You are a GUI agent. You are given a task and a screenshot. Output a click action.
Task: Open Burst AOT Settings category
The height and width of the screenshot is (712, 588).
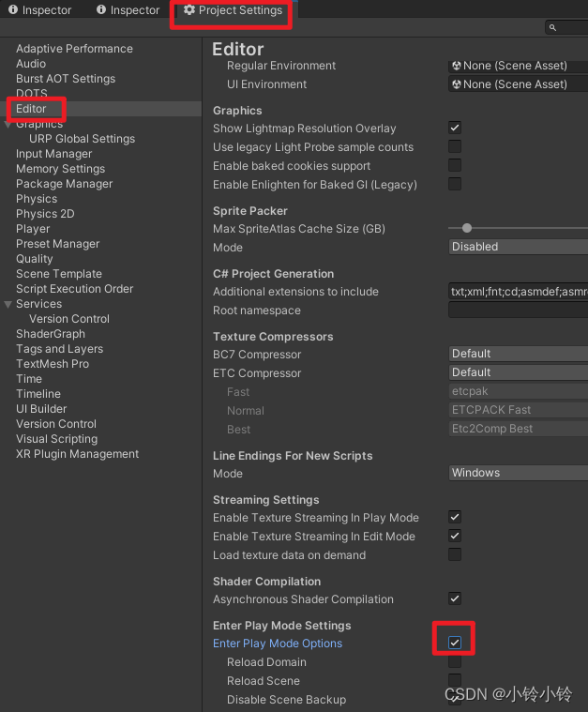(x=66, y=79)
